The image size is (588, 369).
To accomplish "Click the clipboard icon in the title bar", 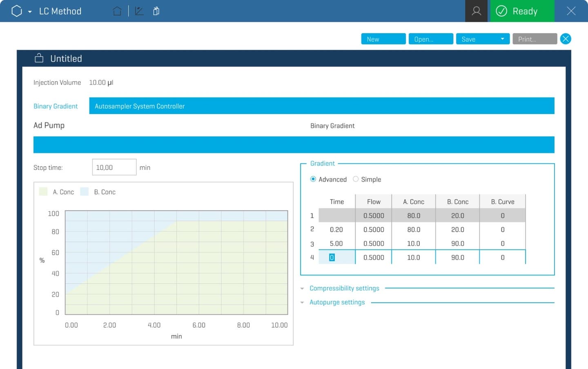I will [x=156, y=11].
